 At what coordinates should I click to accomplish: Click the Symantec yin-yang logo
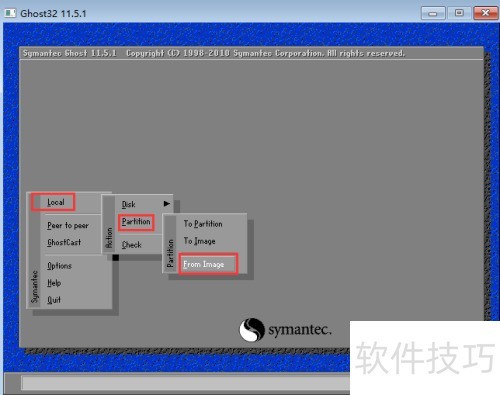[x=252, y=330]
